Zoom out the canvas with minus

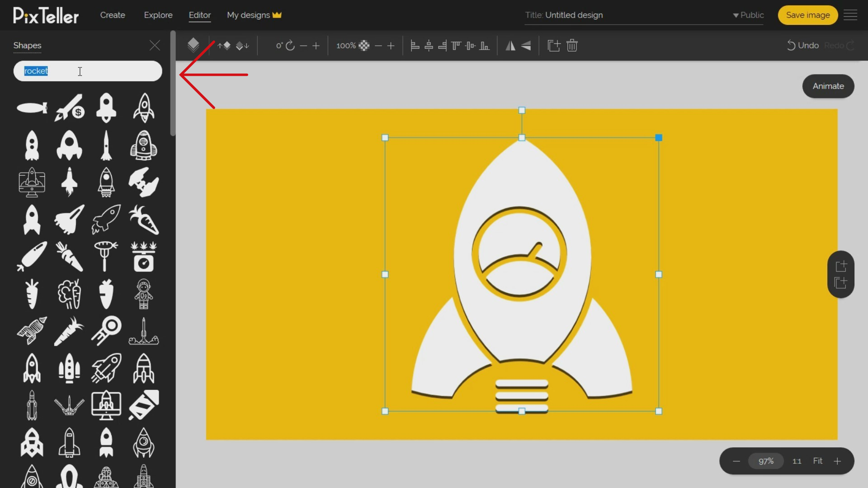[x=736, y=461]
